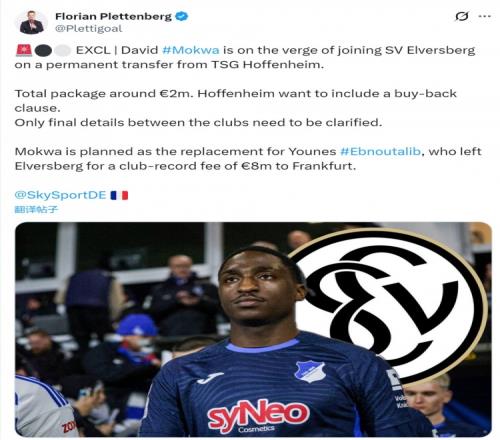Open the attached player photo

[x=253, y=329]
